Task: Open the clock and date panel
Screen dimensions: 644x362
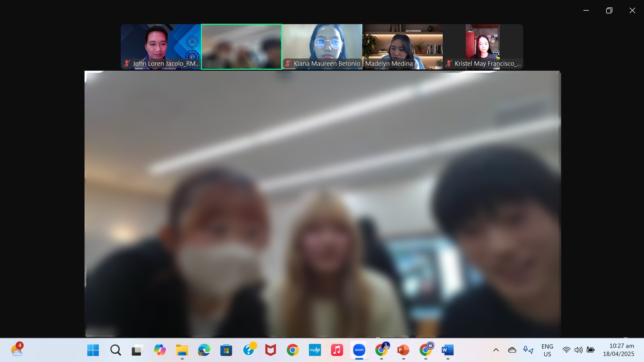Action: point(618,350)
